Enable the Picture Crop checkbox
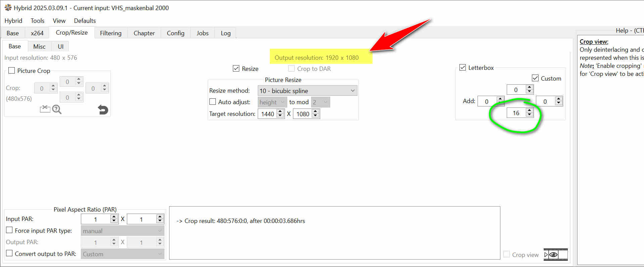The image size is (644, 267). 12,71
